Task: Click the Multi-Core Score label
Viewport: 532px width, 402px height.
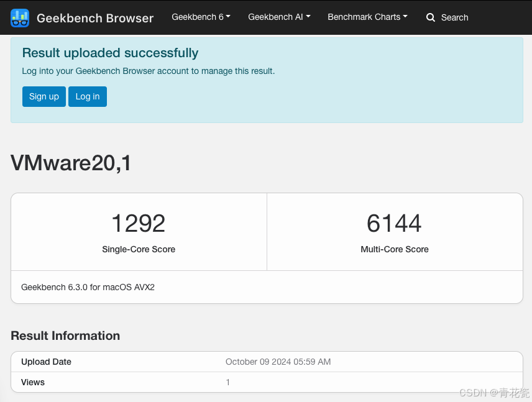Action: click(395, 249)
